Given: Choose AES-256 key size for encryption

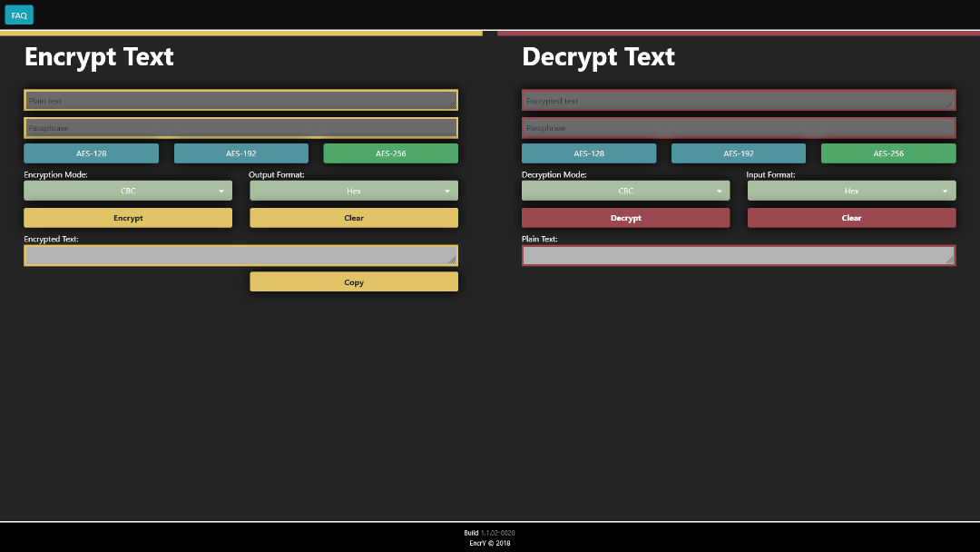Looking at the screenshot, I should (x=390, y=153).
